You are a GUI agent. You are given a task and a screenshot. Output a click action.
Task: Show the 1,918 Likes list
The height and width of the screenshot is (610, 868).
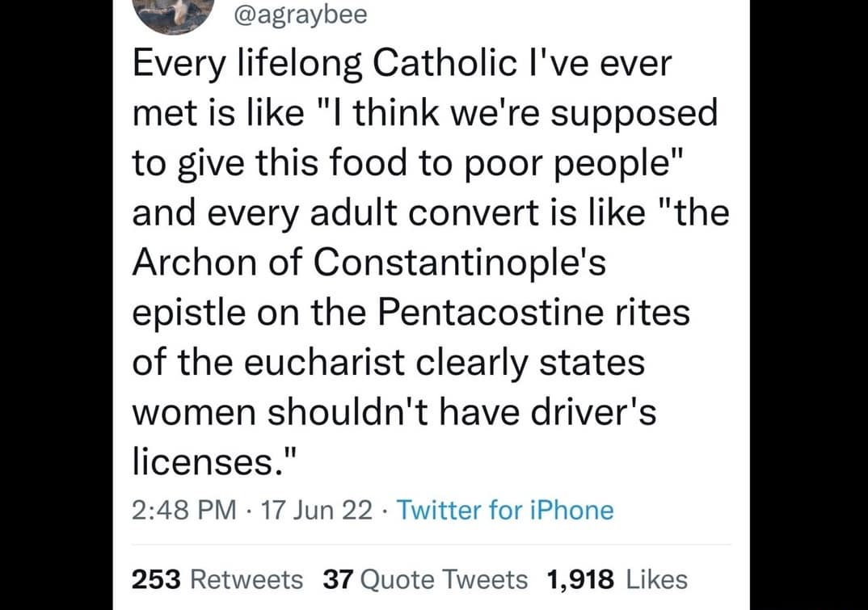[617, 579]
